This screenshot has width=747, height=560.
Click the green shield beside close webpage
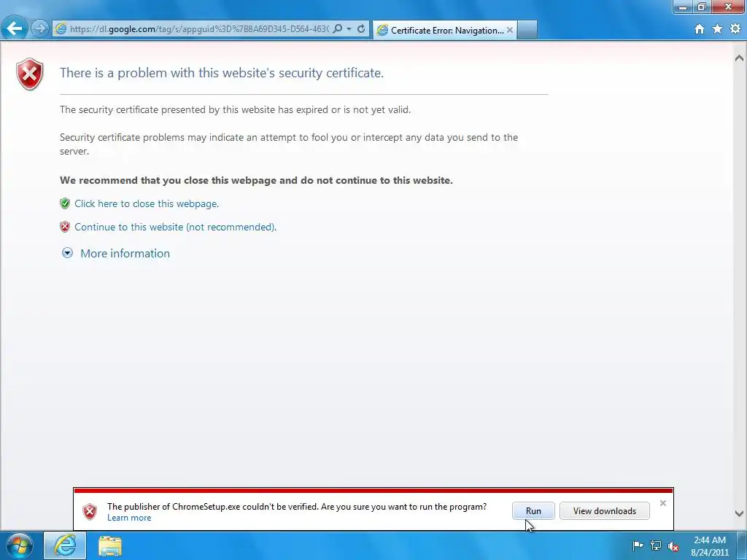point(65,204)
